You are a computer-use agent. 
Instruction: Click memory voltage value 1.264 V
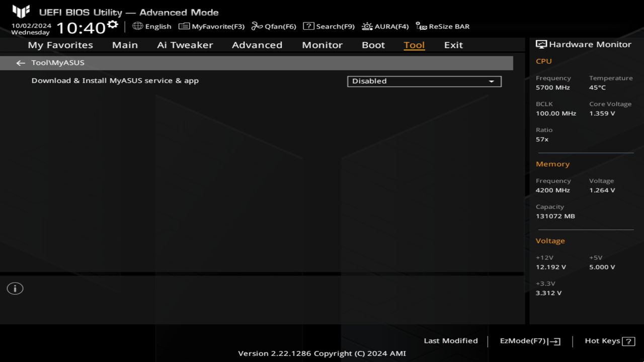[x=602, y=191]
